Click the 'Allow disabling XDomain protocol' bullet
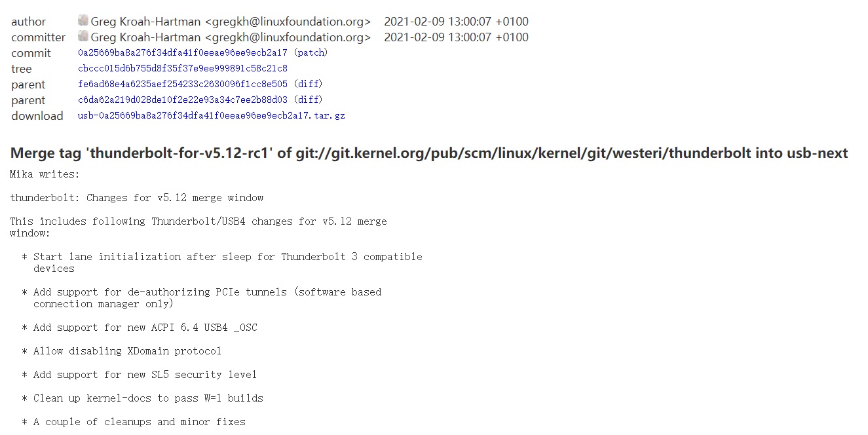 click(x=122, y=351)
